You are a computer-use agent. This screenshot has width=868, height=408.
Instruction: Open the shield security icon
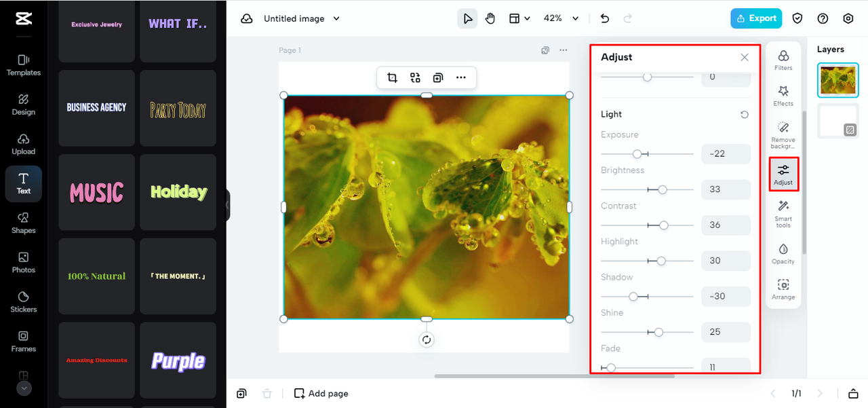797,19
